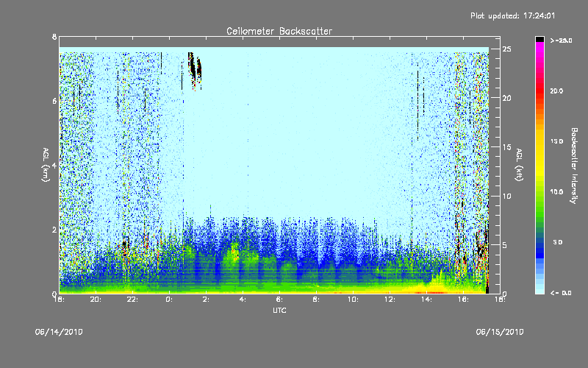Click the start date '06/14/2010'
This screenshot has height=368, width=588.
coord(59,332)
